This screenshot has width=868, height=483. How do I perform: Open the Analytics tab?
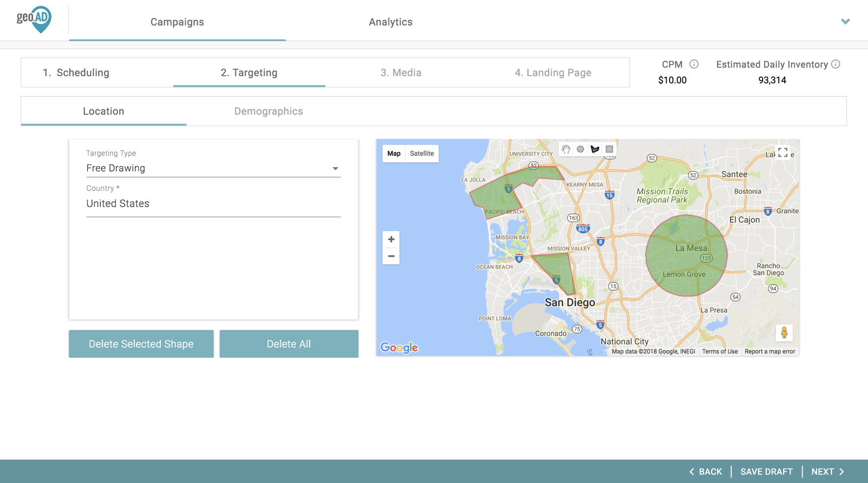coord(391,22)
